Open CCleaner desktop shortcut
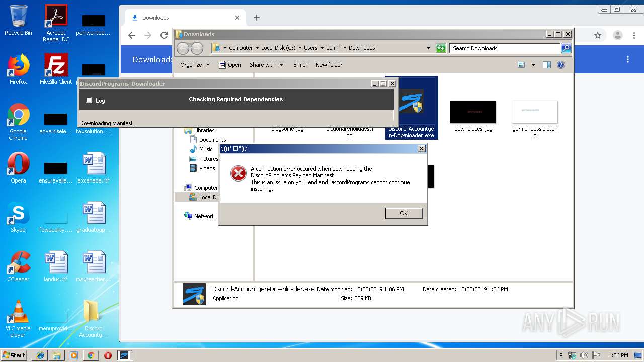The height and width of the screenshot is (362, 644). point(18,266)
